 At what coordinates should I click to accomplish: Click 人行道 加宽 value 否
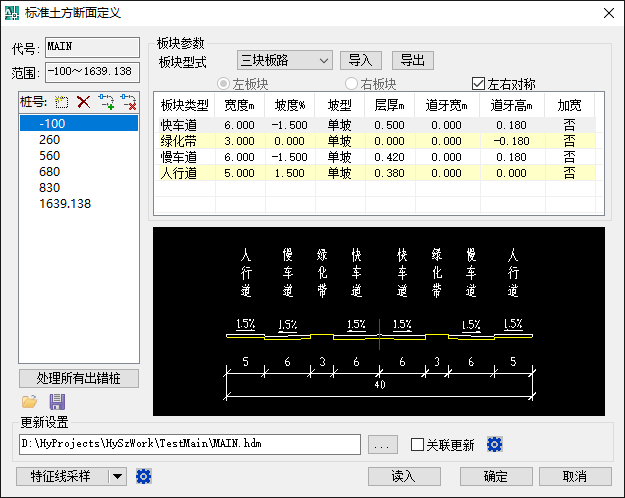570,173
